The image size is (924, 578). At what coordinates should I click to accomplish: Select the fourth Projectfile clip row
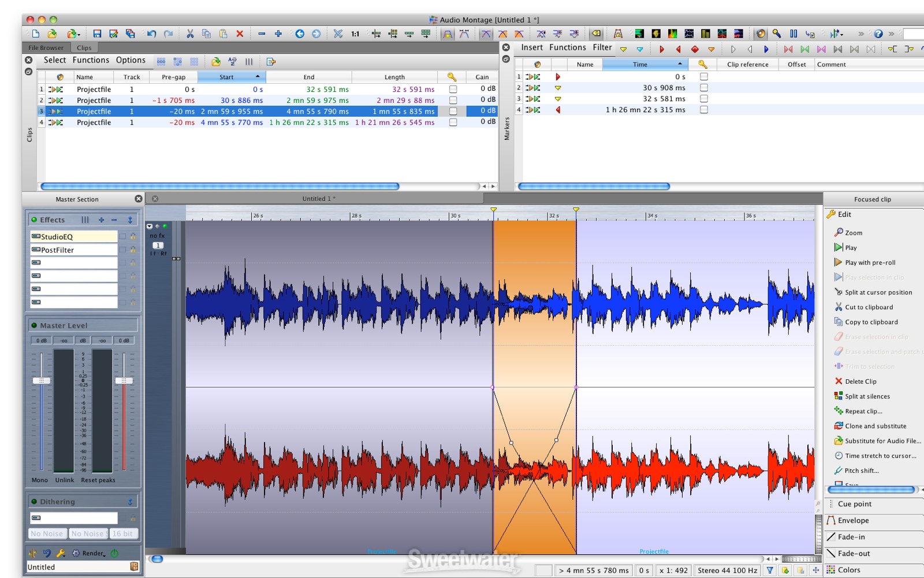point(94,123)
